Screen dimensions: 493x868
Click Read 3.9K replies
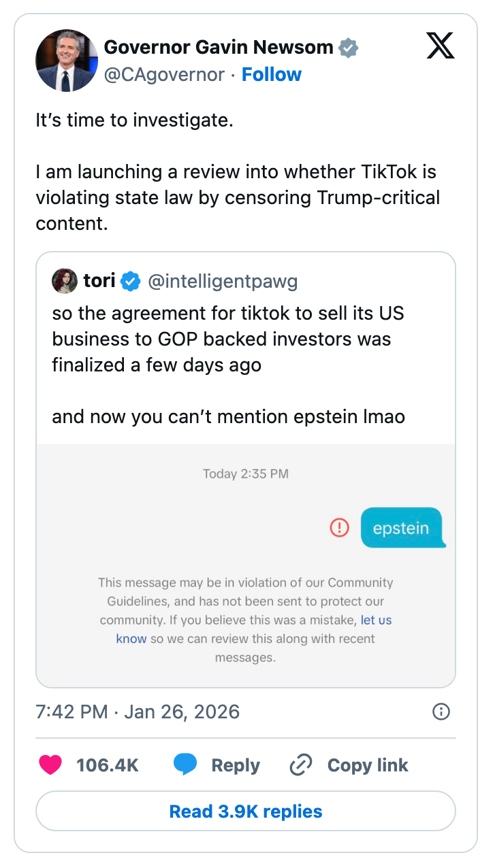click(x=246, y=811)
